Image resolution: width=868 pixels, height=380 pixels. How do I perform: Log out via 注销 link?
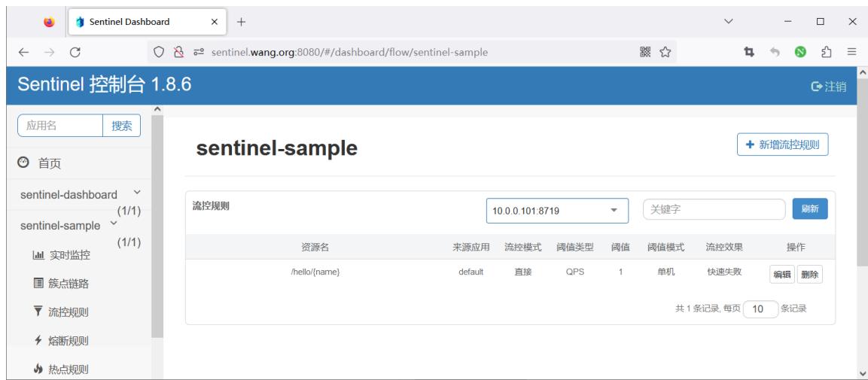click(x=829, y=87)
